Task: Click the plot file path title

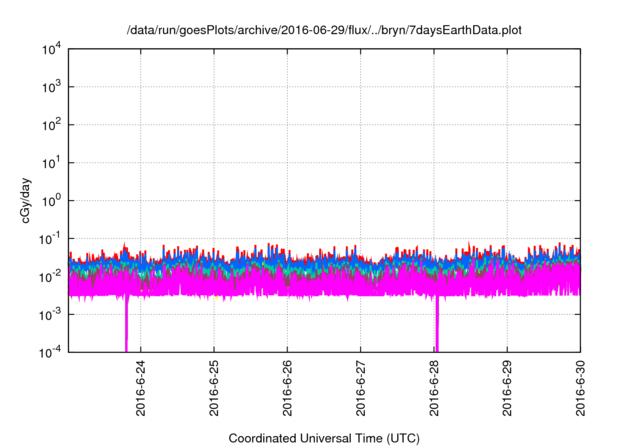Action: 324,30
